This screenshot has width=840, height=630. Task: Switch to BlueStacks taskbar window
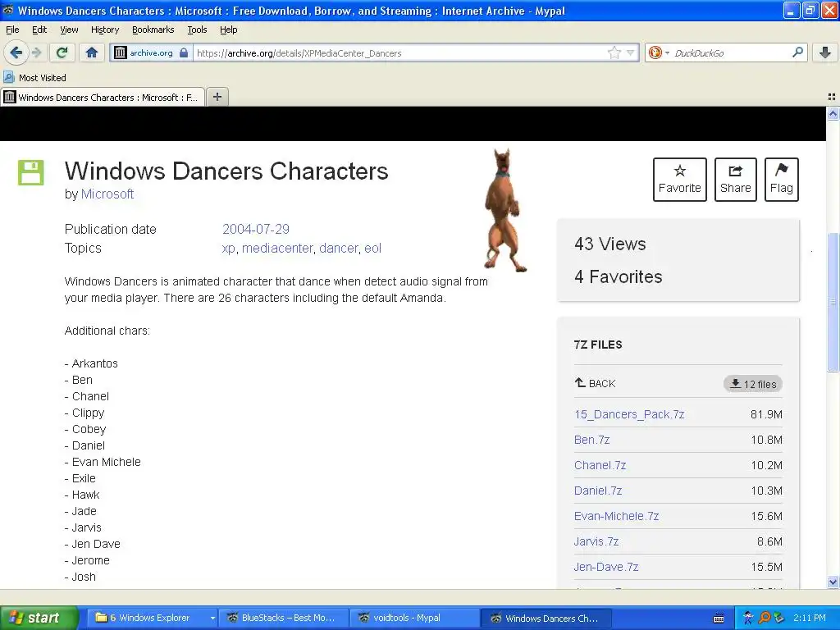[x=284, y=618]
